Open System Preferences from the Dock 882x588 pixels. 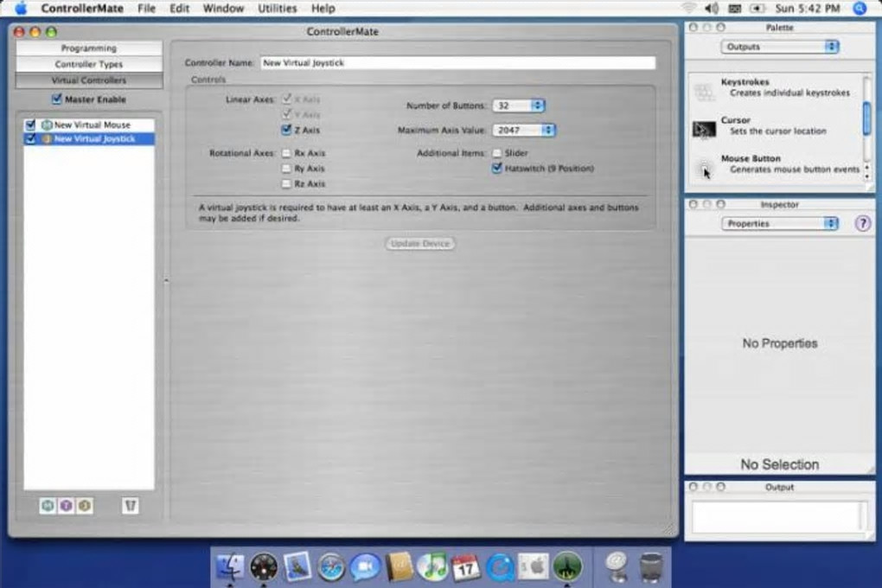click(534, 566)
